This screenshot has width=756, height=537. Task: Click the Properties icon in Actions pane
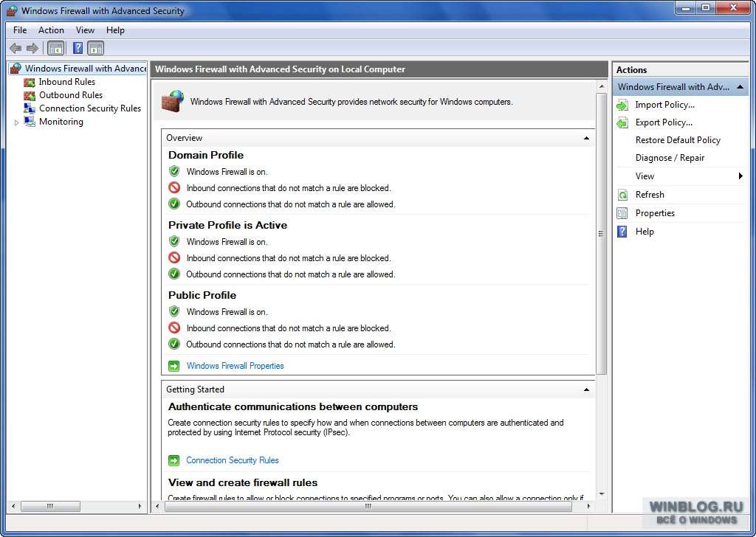point(622,213)
